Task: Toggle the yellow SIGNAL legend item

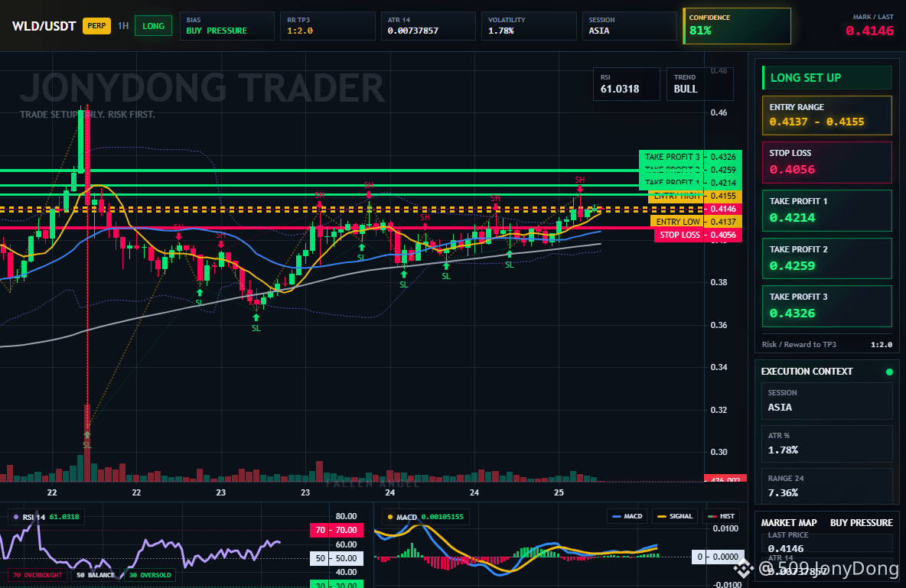Action: [x=675, y=516]
